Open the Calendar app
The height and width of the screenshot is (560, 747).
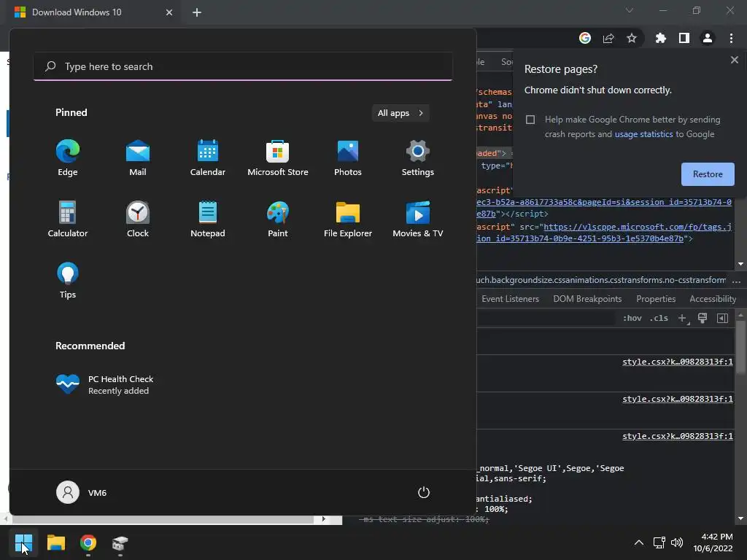coord(208,158)
